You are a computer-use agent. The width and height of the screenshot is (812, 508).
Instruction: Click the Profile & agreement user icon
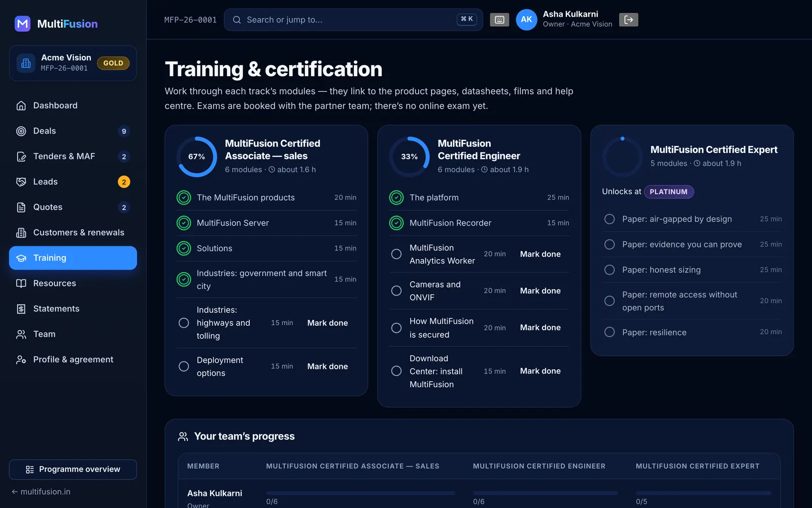tap(21, 360)
